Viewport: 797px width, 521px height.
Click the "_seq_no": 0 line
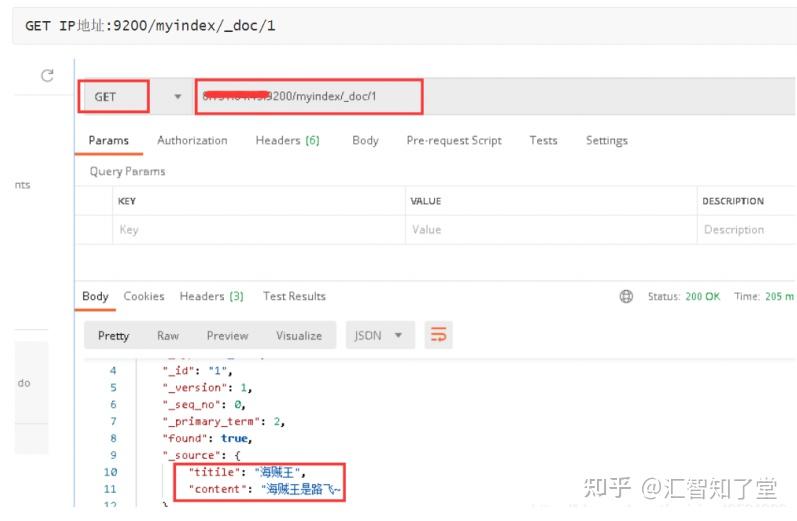[204, 405]
